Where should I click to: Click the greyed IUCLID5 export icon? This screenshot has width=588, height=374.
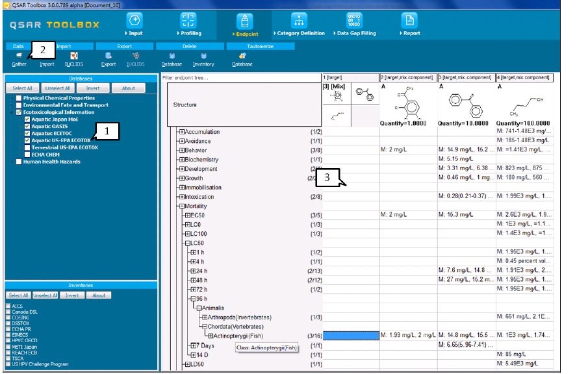click(136, 56)
